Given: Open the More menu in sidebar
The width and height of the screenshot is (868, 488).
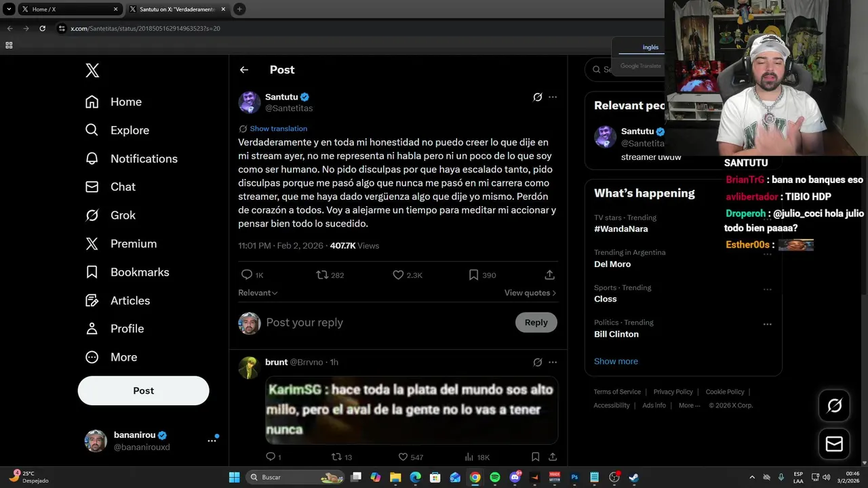Looking at the screenshot, I should click(111, 357).
